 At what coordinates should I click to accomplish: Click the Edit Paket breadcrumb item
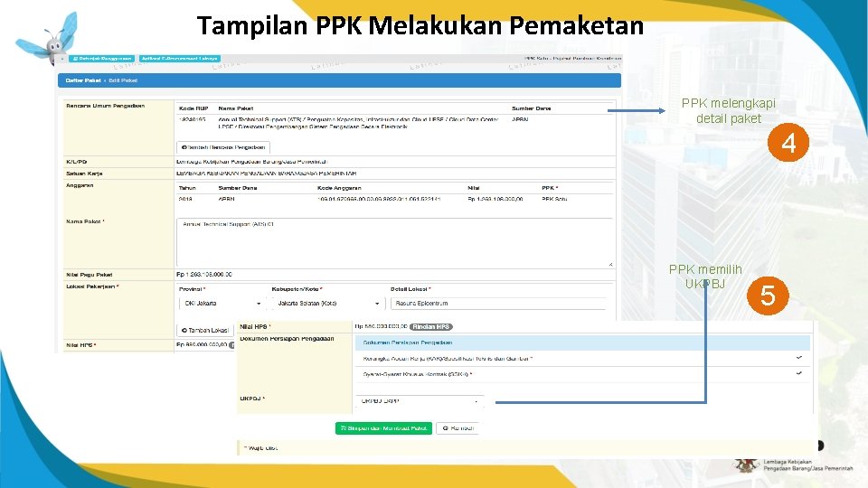123,80
